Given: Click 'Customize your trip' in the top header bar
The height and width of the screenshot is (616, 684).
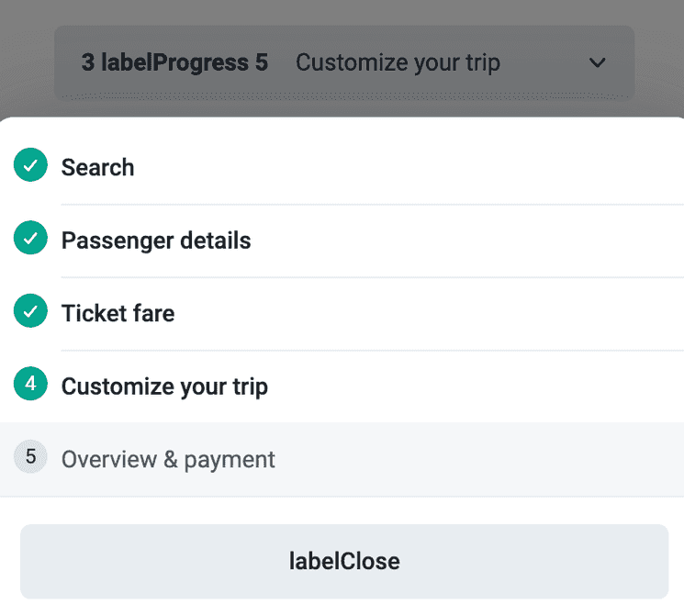Looking at the screenshot, I should 398,63.
